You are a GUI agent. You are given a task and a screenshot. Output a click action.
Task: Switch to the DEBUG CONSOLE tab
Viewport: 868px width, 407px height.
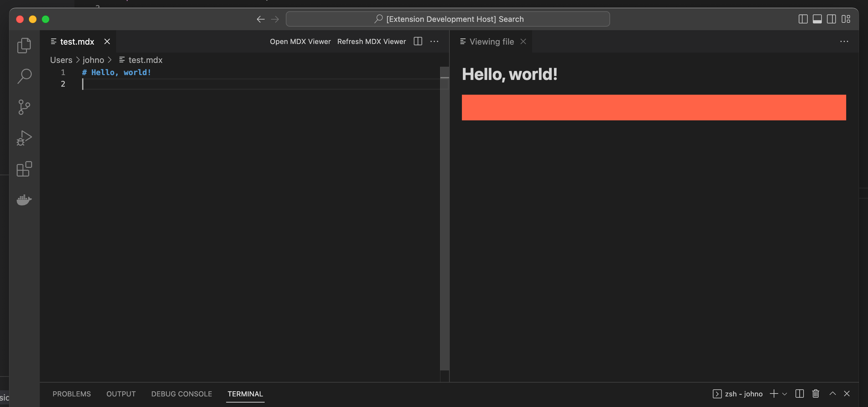pyautogui.click(x=181, y=394)
